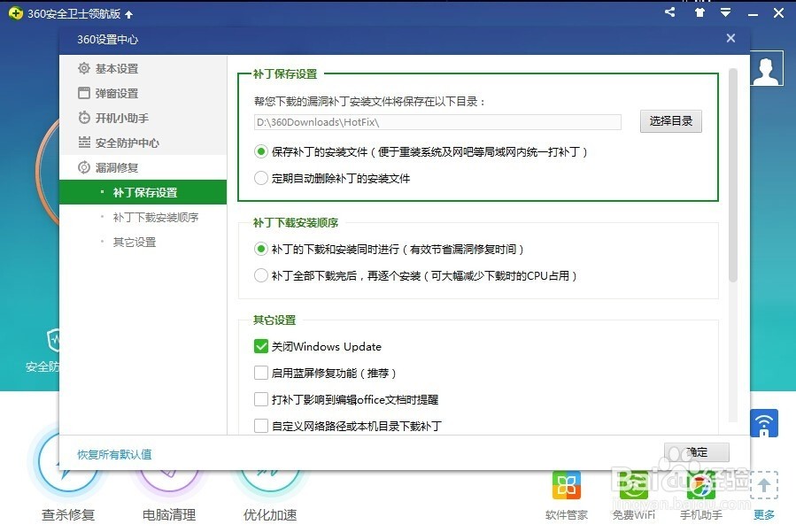This screenshot has height=532, width=796.
Task: Click the user avatar icon
Action: [x=766, y=68]
